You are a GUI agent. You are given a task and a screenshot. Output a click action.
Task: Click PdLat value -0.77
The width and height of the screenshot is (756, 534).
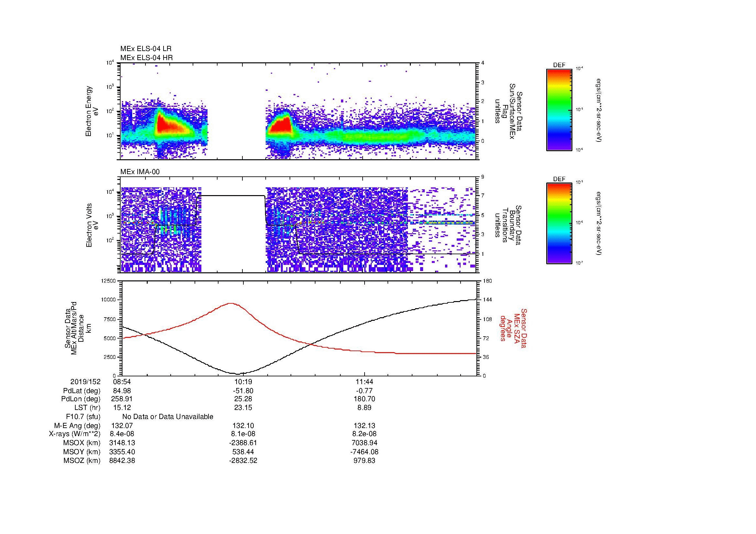pyautogui.click(x=364, y=391)
